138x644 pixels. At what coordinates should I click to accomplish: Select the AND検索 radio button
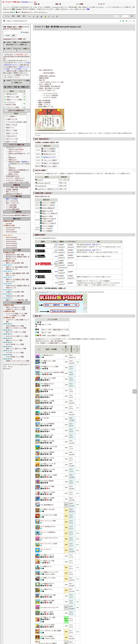(22, 32)
